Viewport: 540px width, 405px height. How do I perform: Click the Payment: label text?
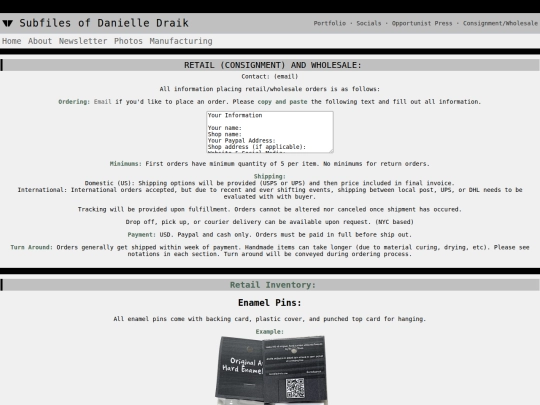(x=142, y=235)
